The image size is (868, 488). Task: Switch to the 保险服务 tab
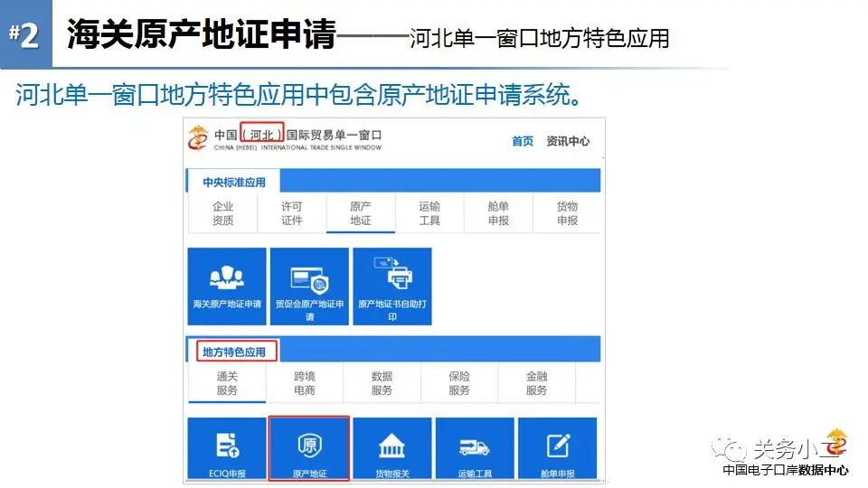click(459, 383)
